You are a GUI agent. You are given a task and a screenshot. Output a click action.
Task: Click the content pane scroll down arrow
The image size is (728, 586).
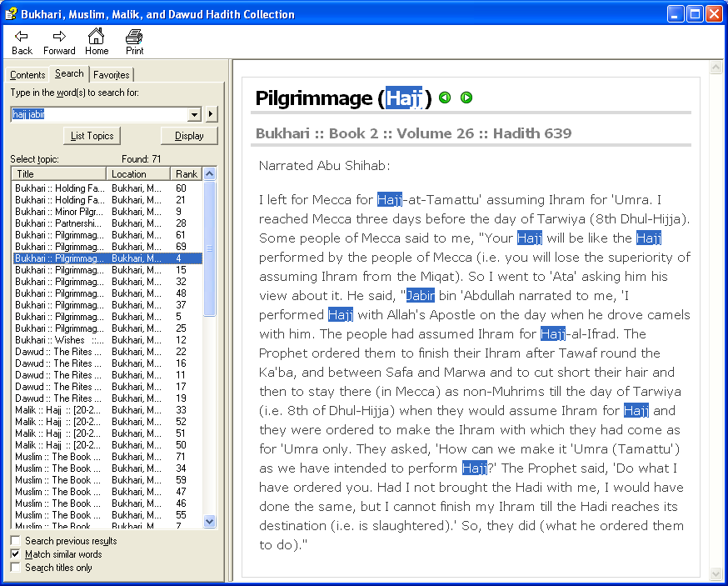716,574
